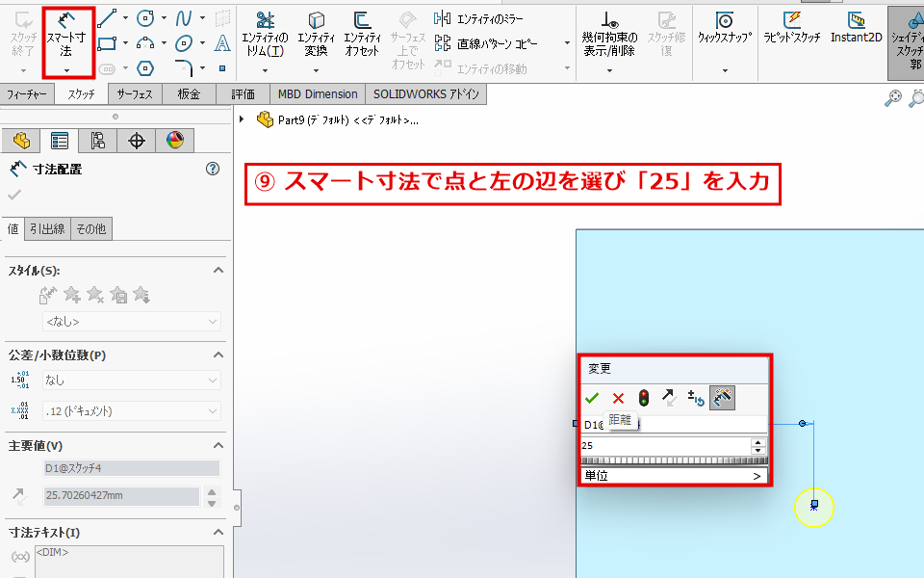The image size is (924, 578).
Task: Select the Point sketch tool
Action: click(x=222, y=68)
